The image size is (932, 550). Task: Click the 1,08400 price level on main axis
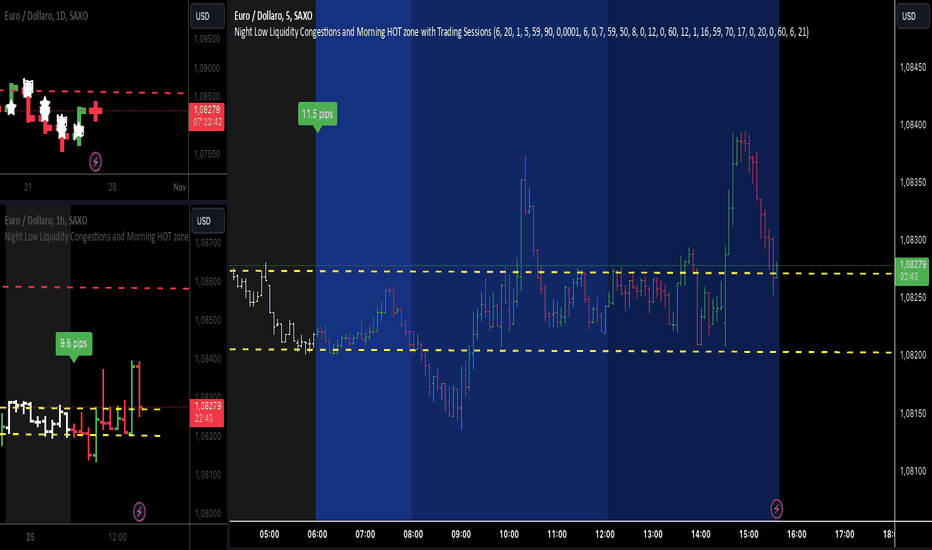tap(913, 125)
